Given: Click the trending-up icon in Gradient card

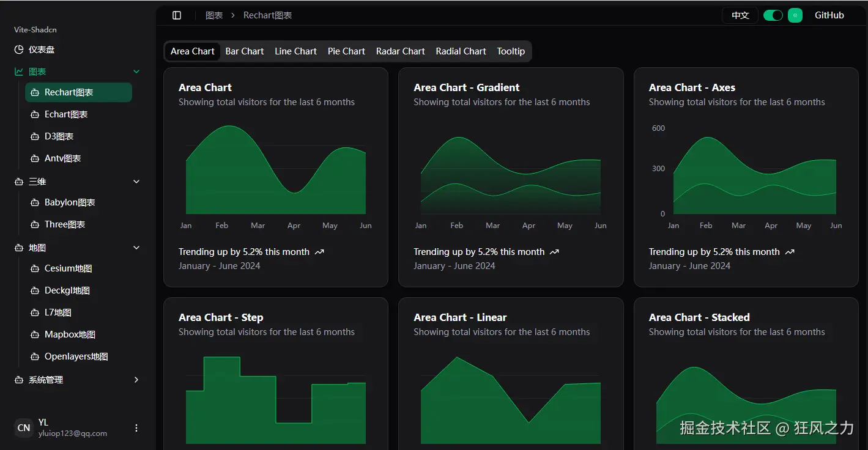Looking at the screenshot, I should pyautogui.click(x=554, y=252).
